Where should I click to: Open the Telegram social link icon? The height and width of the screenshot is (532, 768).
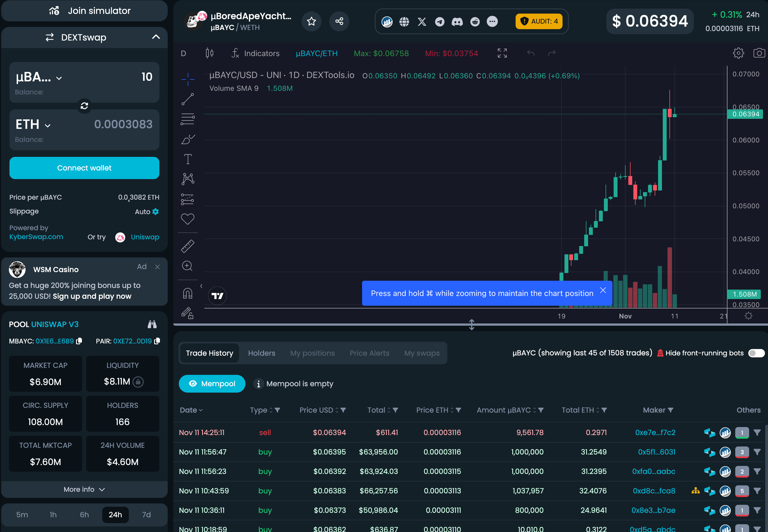coord(439,22)
